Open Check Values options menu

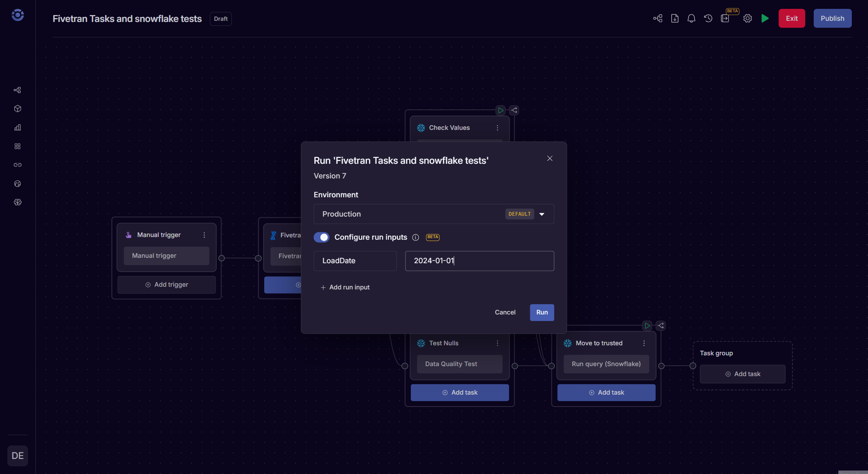pyautogui.click(x=497, y=128)
